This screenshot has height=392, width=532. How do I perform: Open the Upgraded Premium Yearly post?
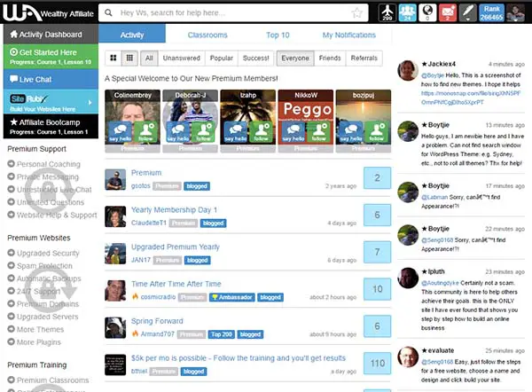click(x=176, y=247)
